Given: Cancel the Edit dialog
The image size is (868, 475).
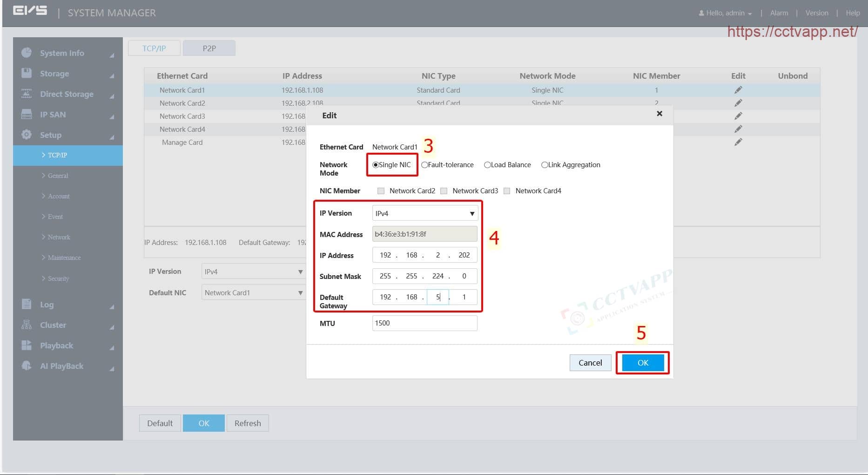Looking at the screenshot, I should pos(590,363).
